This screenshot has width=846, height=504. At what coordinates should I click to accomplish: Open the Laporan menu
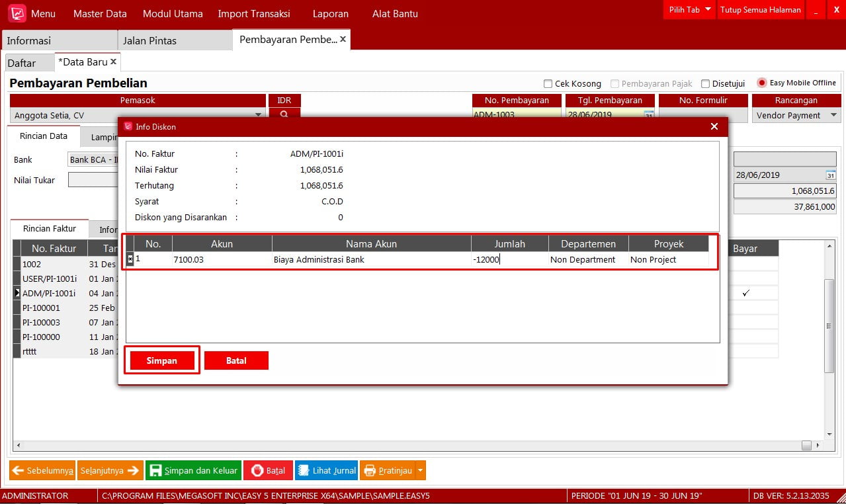(332, 13)
